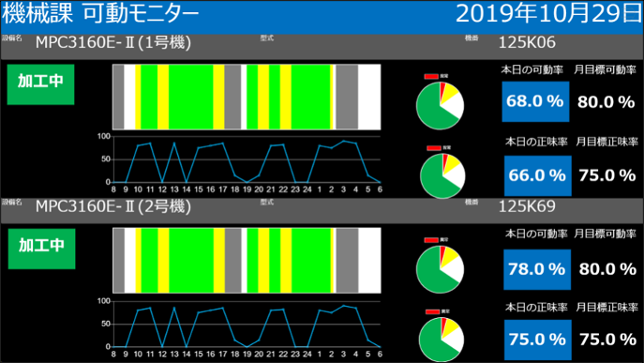
Task: Click the 66.0 % net rate value box
Action: tap(538, 175)
